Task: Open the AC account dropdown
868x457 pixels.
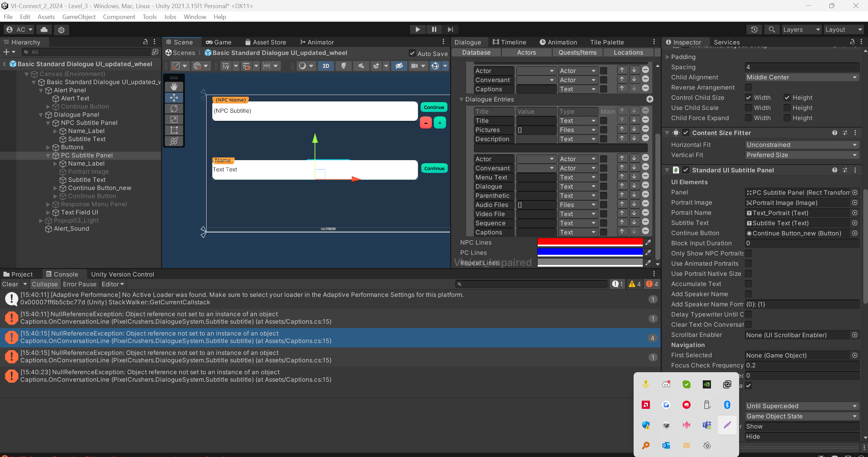Action: (x=19, y=30)
